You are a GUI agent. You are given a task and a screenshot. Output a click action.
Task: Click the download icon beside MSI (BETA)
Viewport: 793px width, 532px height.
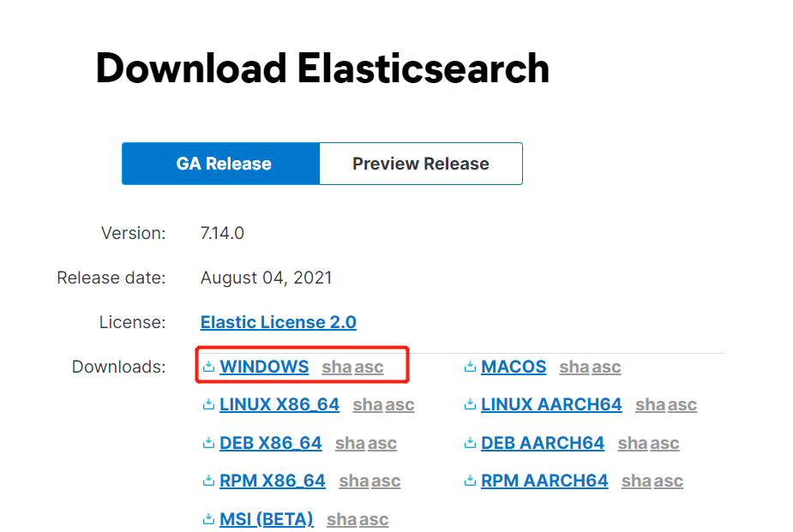pos(208,519)
